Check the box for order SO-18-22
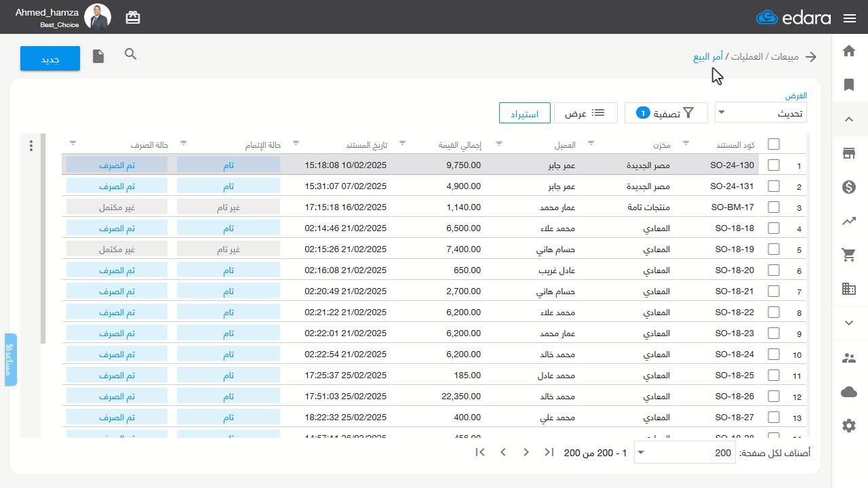This screenshot has width=868, height=488. pyautogui.click(x=774, y=312)
